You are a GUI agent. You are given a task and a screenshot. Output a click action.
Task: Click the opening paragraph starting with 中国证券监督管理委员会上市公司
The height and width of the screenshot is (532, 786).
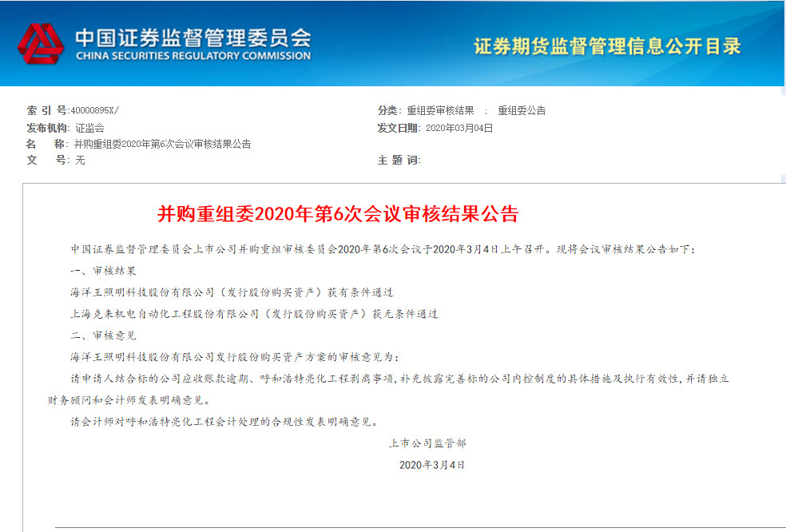tap(383, 249)
